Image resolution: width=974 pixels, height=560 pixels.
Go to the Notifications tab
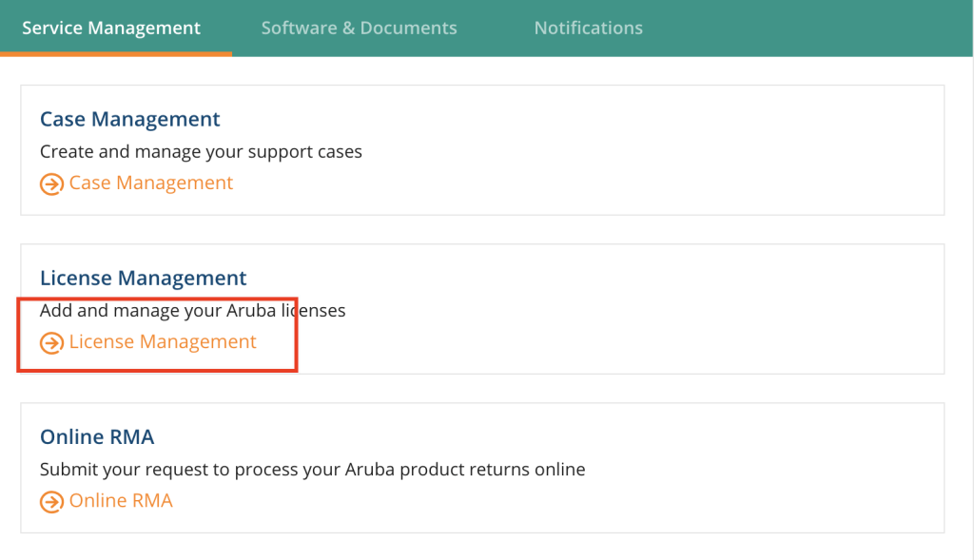tap(588, 28)
